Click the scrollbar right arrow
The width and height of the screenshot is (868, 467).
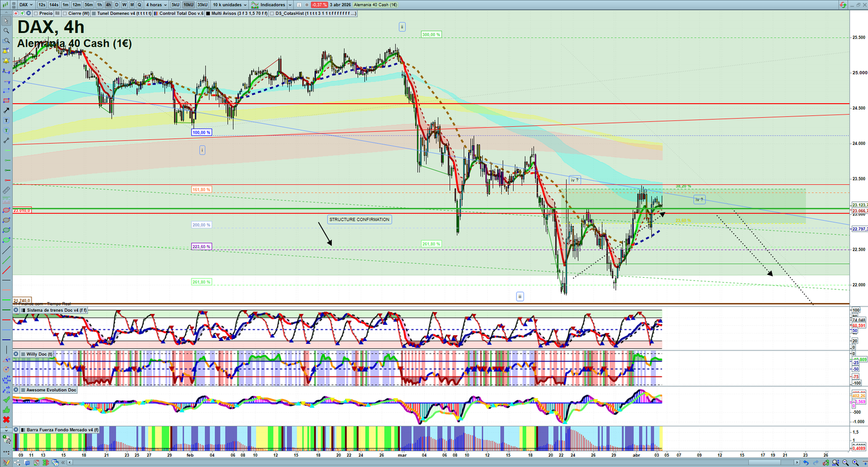pyautogui.click(x=797, y=463)
